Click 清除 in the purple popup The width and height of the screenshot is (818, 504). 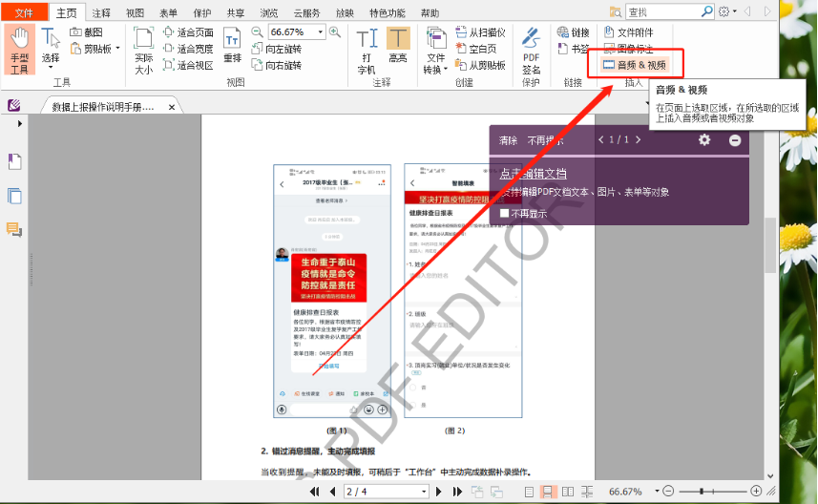coord(508,140)
